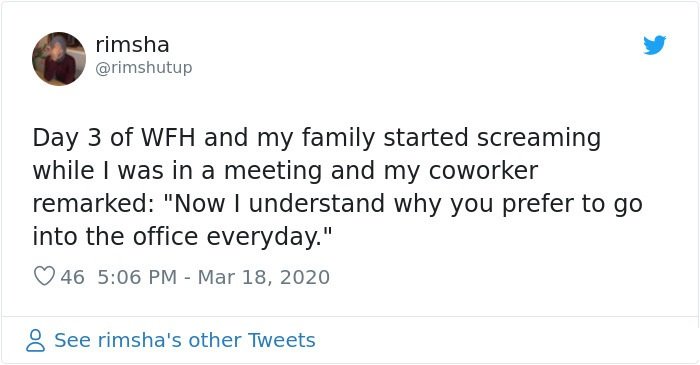Click the person silhouette icon in the footer

[x=35, y=341]
